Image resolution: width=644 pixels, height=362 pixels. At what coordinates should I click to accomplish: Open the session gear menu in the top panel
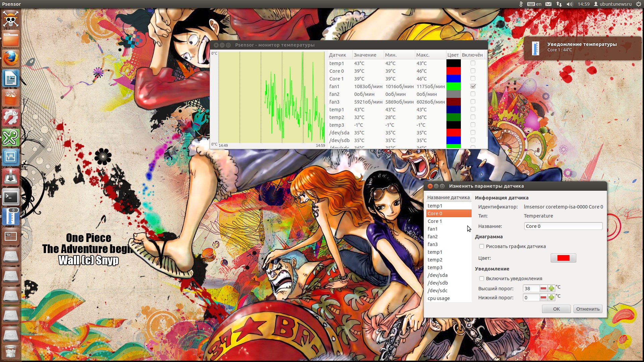click(639, 4)
